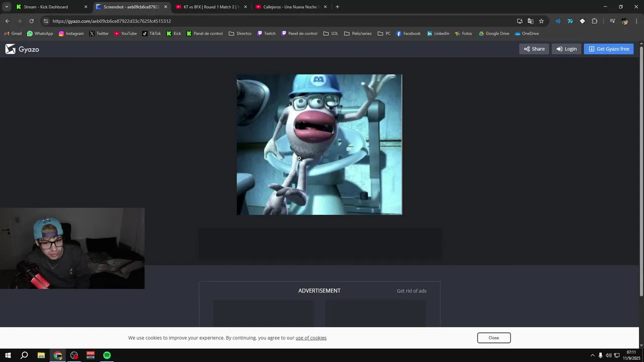Go back to previous page

7,21
